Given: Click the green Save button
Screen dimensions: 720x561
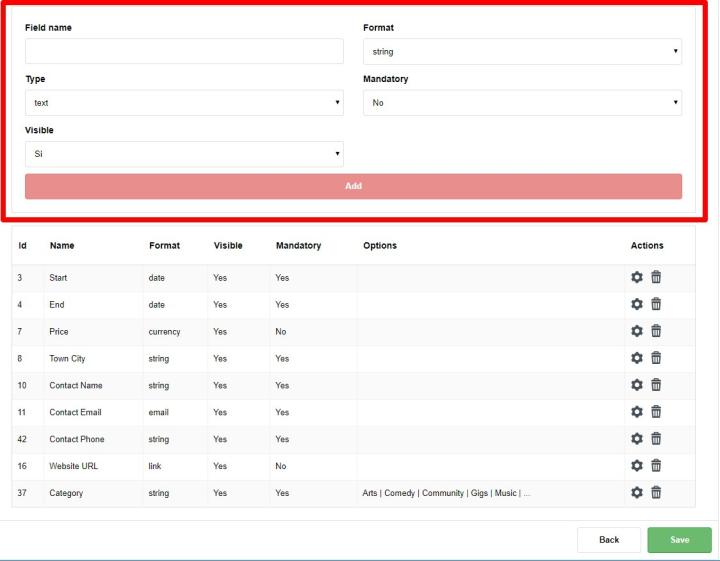Looking at the screenshot, I should tap(679, 540).
